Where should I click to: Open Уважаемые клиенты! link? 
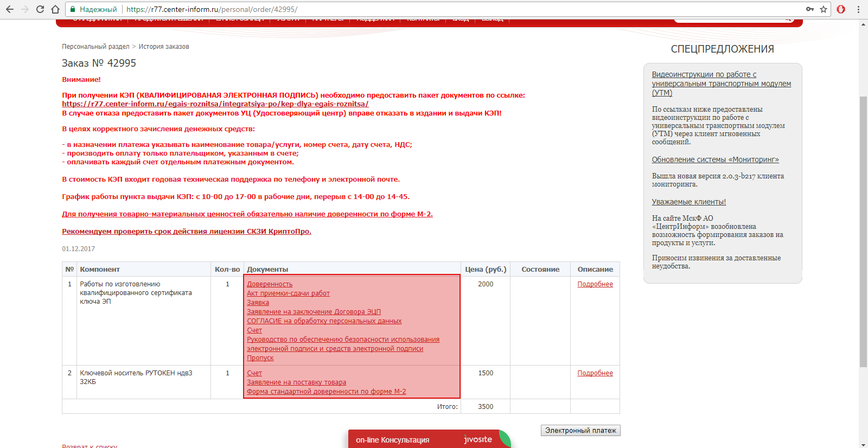pos(689,202)
